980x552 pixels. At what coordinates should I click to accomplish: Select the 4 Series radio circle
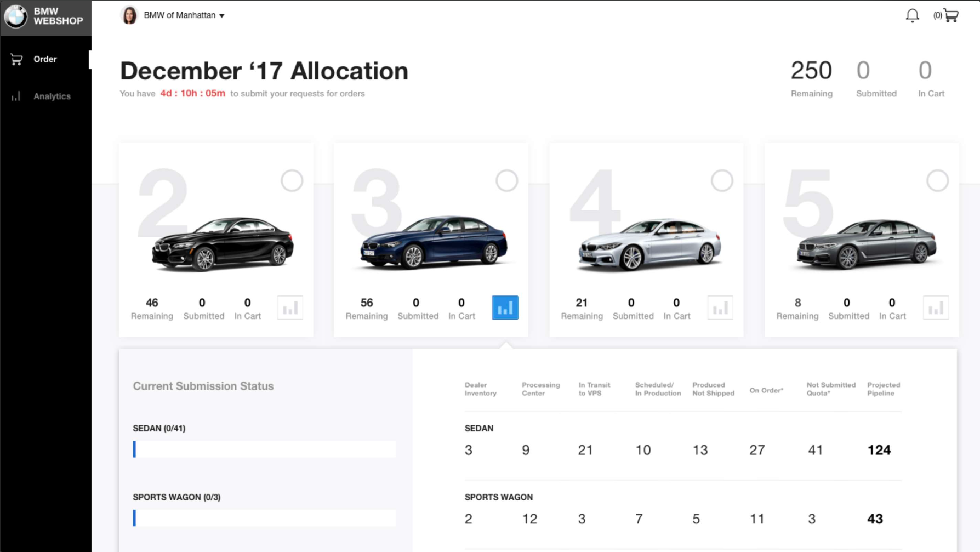click(722, 180)
